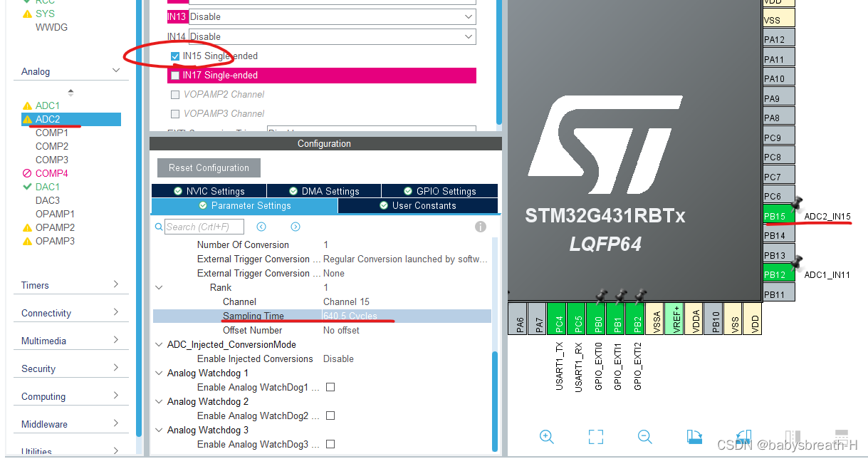The height and width of the screenshot is (459, 868).
Task: Check the VOPAMP2 Channel checkbox
Action: tap(175, 94)
